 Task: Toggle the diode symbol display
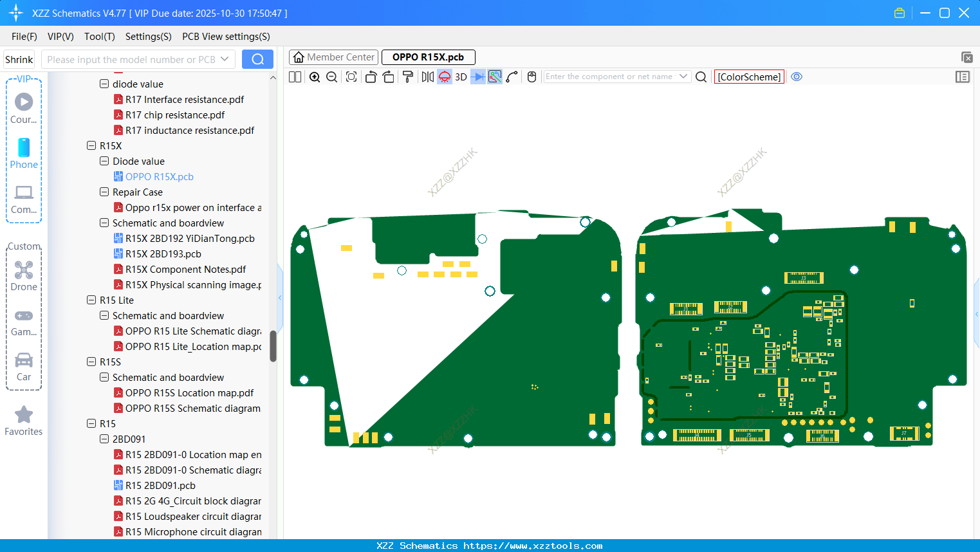(478, 77)
